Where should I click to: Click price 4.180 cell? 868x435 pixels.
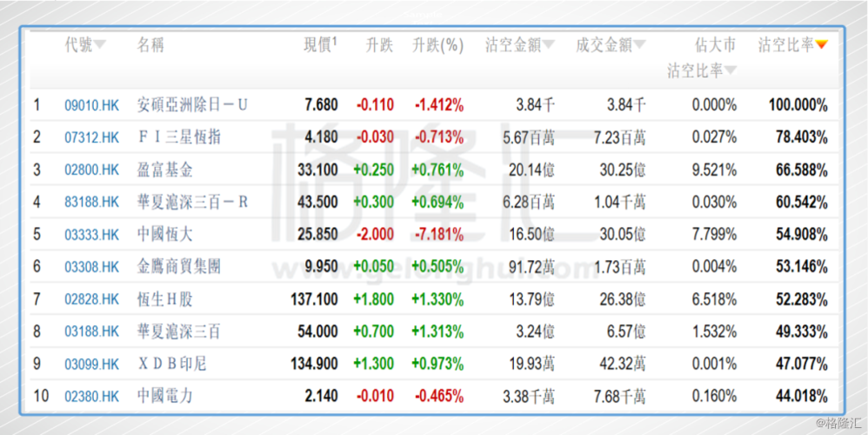point(321,137)
